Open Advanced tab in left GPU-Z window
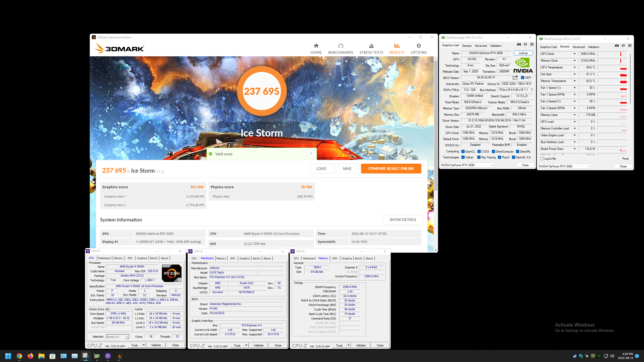 coord(480,46)
